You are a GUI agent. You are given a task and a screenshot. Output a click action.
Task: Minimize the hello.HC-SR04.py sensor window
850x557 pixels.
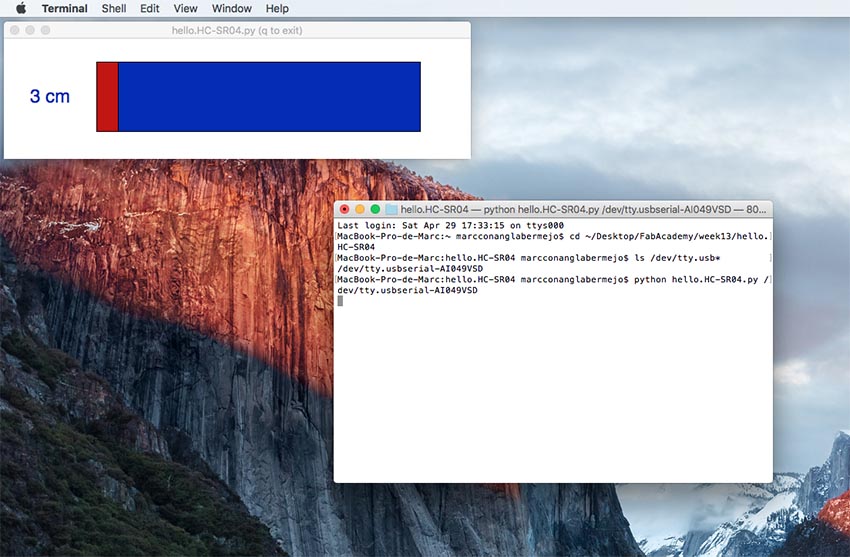tap(30, 30)
